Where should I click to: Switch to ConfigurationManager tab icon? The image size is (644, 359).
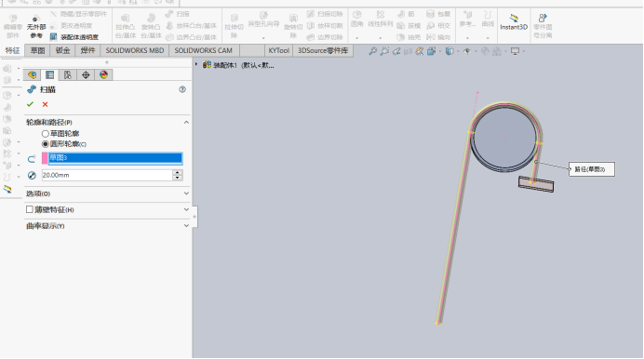pos(68,74)
